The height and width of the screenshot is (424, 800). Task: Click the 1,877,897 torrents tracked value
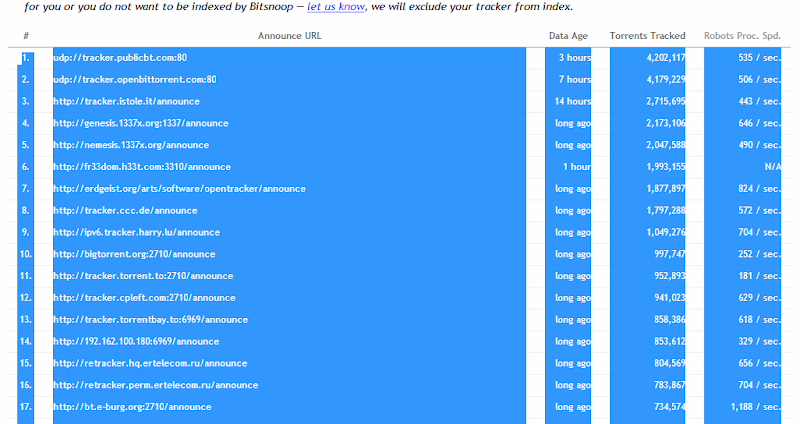click(x=666, y=189)
